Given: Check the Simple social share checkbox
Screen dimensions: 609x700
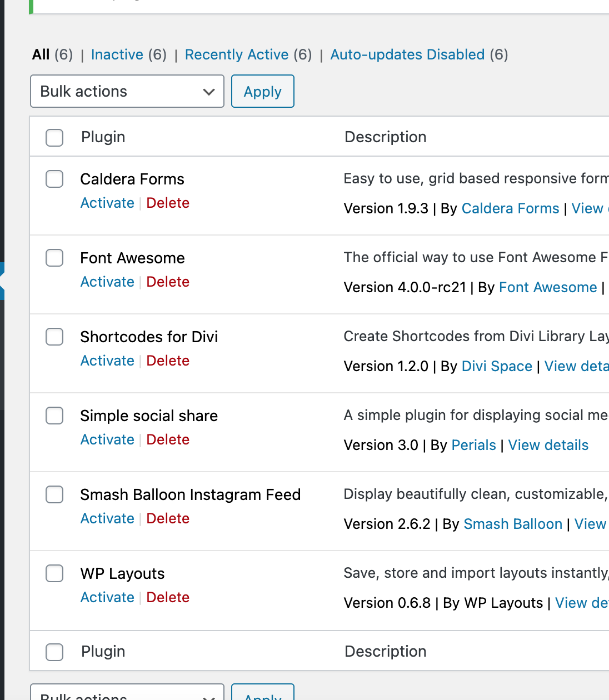Looking at the screenshot, I should pos(54,416).
